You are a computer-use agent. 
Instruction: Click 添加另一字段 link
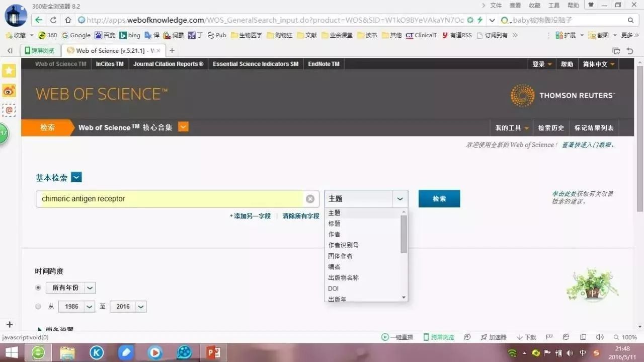tap(250, 216)
